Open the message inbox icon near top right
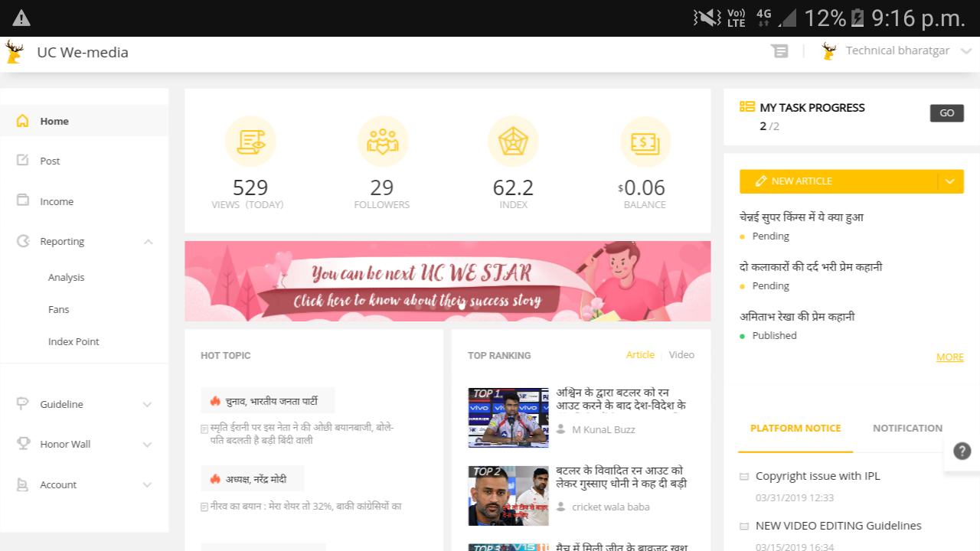Screen dimensions: 980x551 779,51
